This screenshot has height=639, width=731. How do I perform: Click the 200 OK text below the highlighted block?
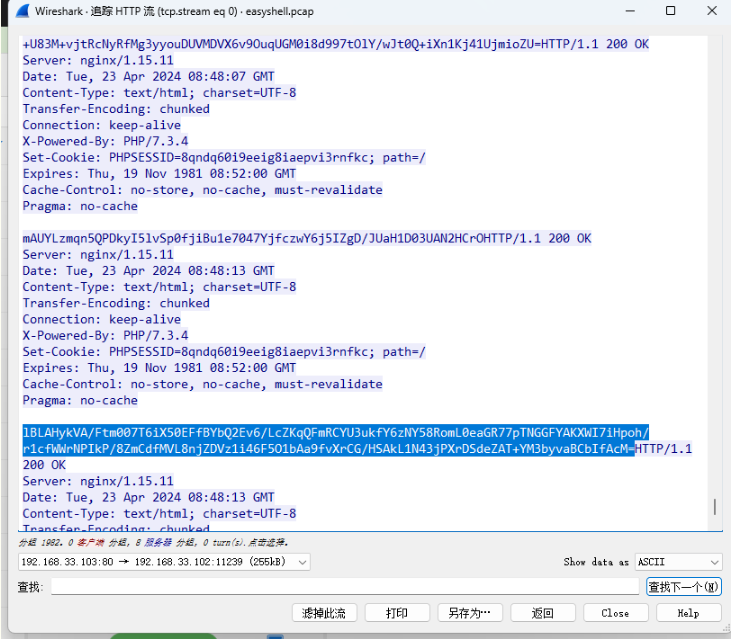pos(44,465)
